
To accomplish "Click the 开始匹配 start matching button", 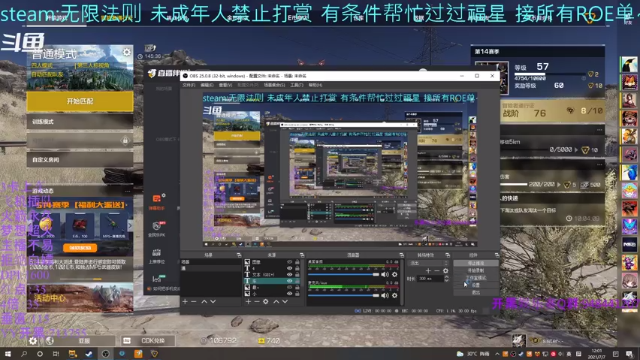I will [80, 101].
